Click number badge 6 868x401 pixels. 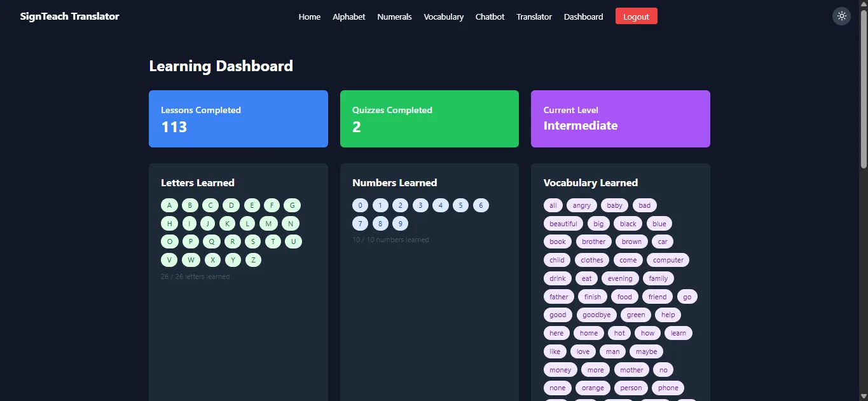coord(481,205)
